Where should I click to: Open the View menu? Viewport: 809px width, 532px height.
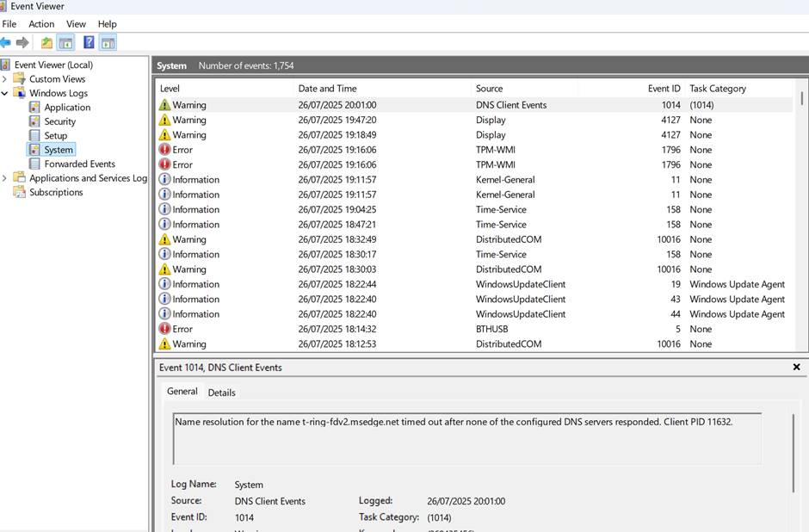click(x=76, y=24)
